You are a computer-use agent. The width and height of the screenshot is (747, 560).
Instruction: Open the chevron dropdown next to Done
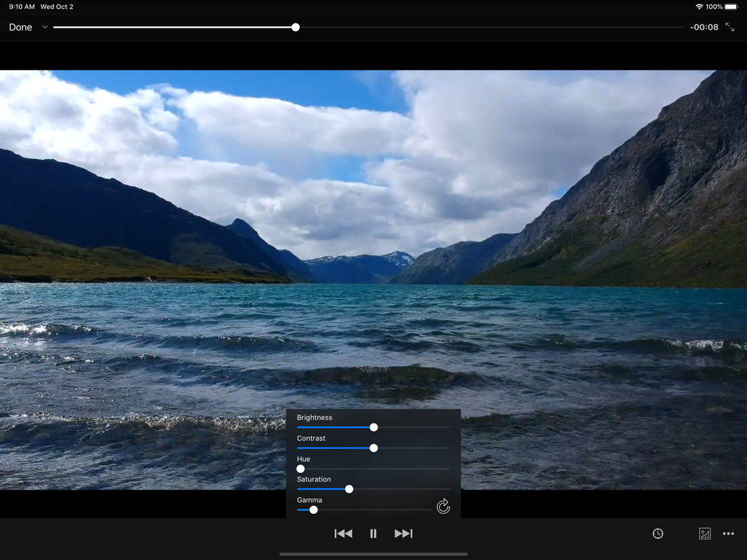coord(45,27)
